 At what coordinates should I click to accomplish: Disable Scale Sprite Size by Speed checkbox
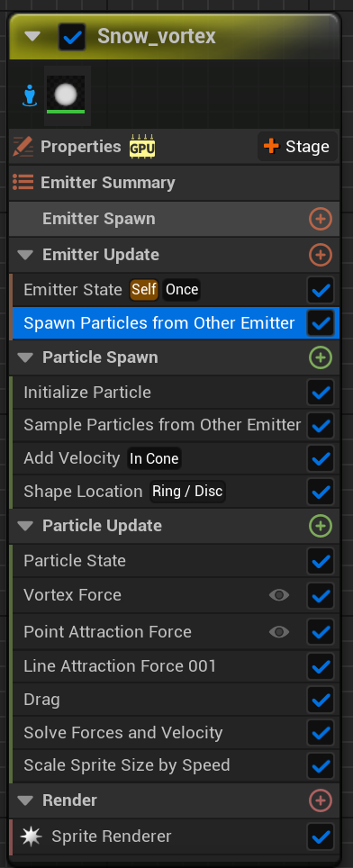pos(321,766)
